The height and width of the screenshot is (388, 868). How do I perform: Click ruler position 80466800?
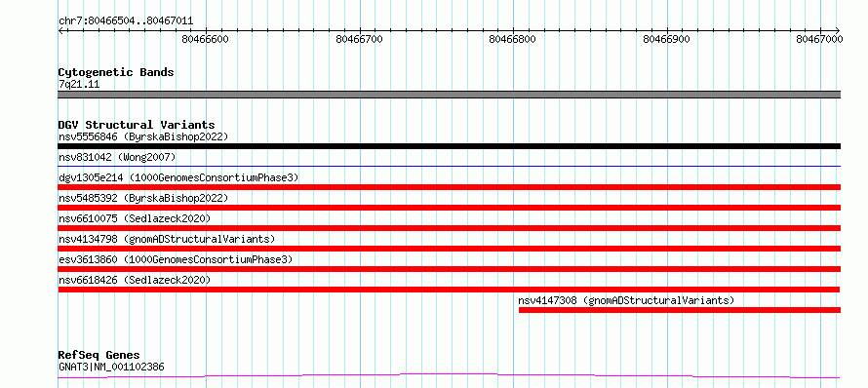tap(513, 39)
